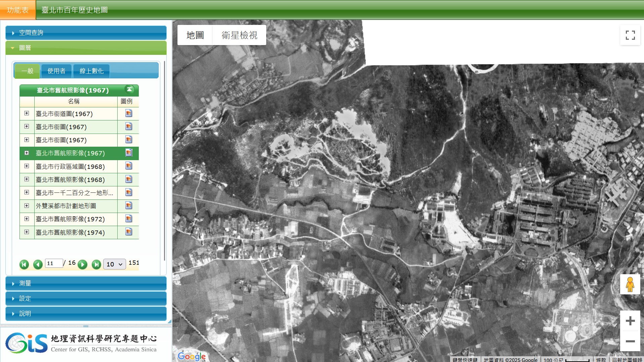Select 臺北市舊航照影像(1972) layer name

tap(70, 219)
